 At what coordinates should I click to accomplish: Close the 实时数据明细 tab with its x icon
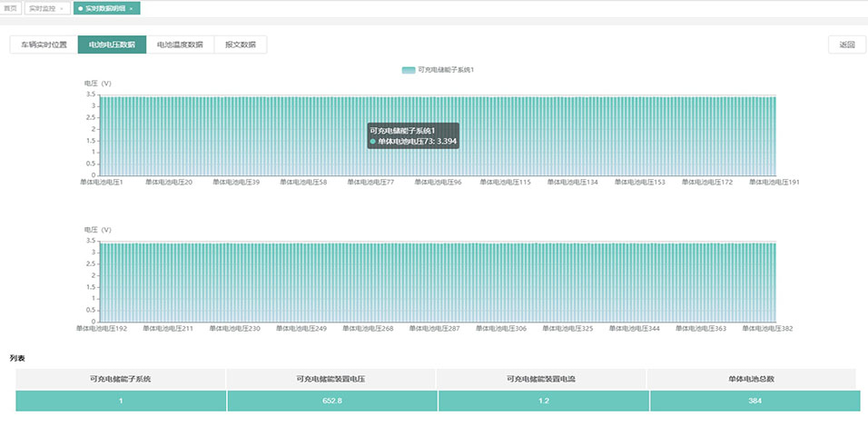[132, 8]
